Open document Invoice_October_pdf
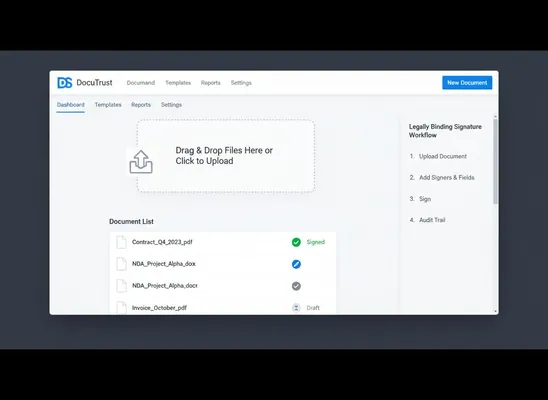The height and width of the screenshot is (400, 548). pyautogui.click(x=159, y=308)
